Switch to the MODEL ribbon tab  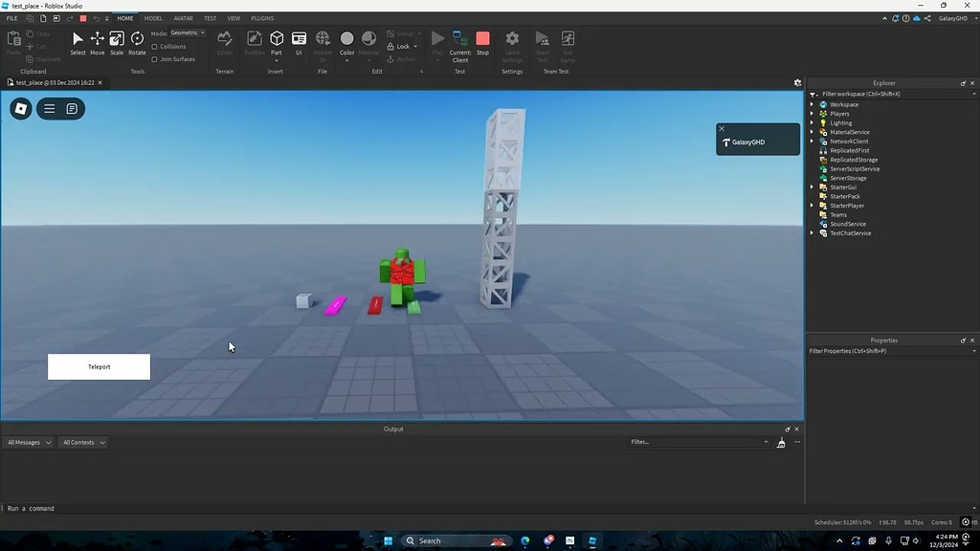tap(154, 18)
